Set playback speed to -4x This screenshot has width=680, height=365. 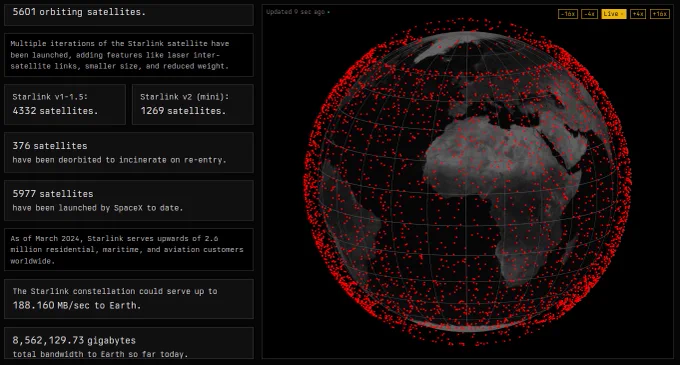point(589,14)
